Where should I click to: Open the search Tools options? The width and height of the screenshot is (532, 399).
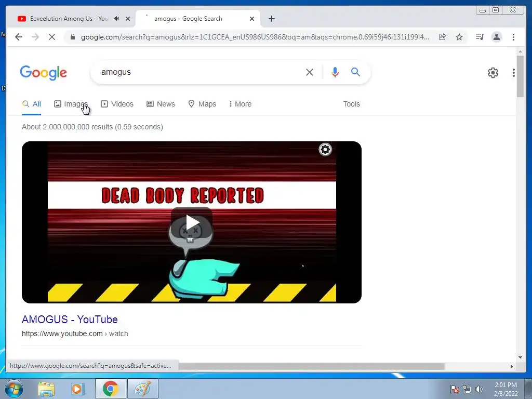351,104
